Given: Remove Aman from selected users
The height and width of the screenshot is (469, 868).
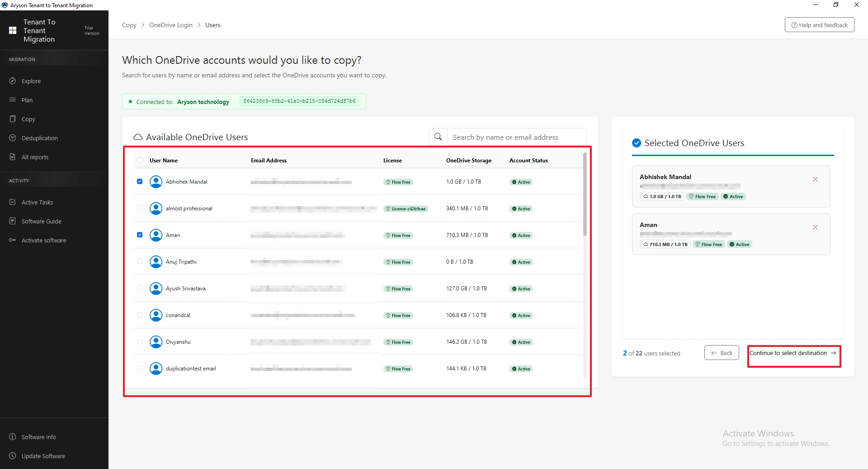Looking at the screenshot, I should [815, 227].
